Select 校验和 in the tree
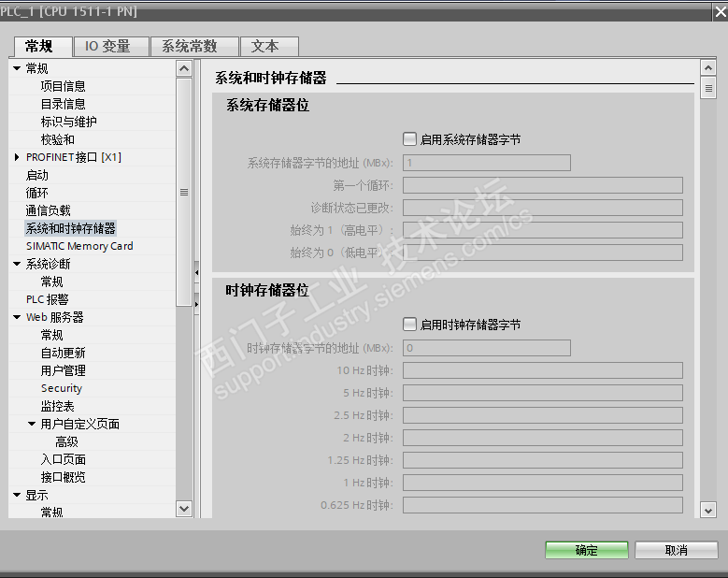Image resolution: width=728 pixels, height=578 pixels. pyautogui.click(x=58, y=139)
